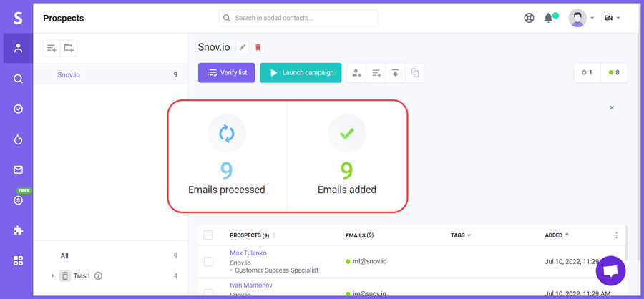This screenshot has width=644, height=299.
Task: Open the search finder icon in sidebar
Action: (x=18, y=79)
